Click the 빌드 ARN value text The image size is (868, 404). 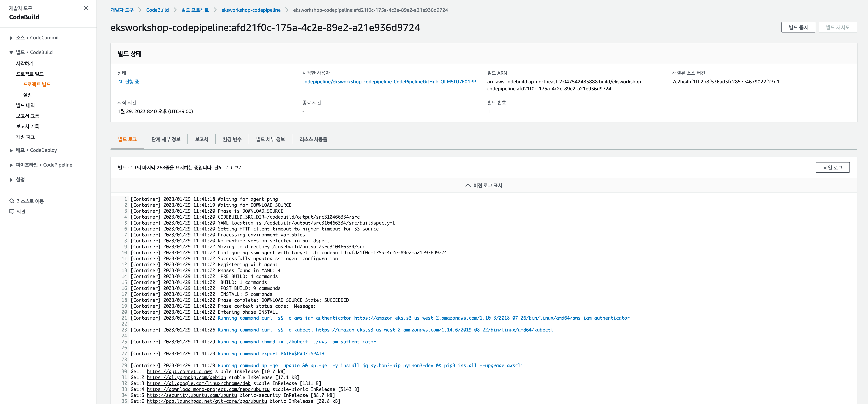click(565, 85)
